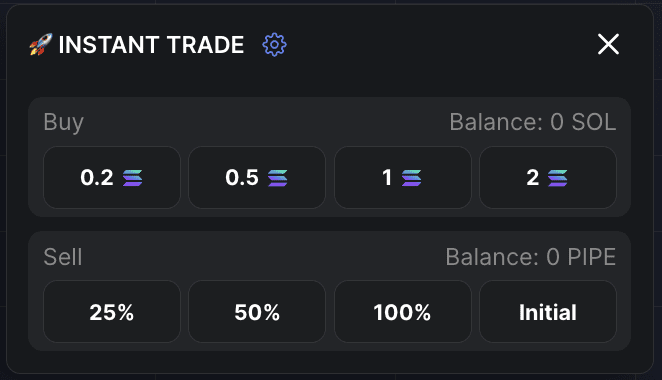Click the Balance: 0 SOL label

(533, 122)
